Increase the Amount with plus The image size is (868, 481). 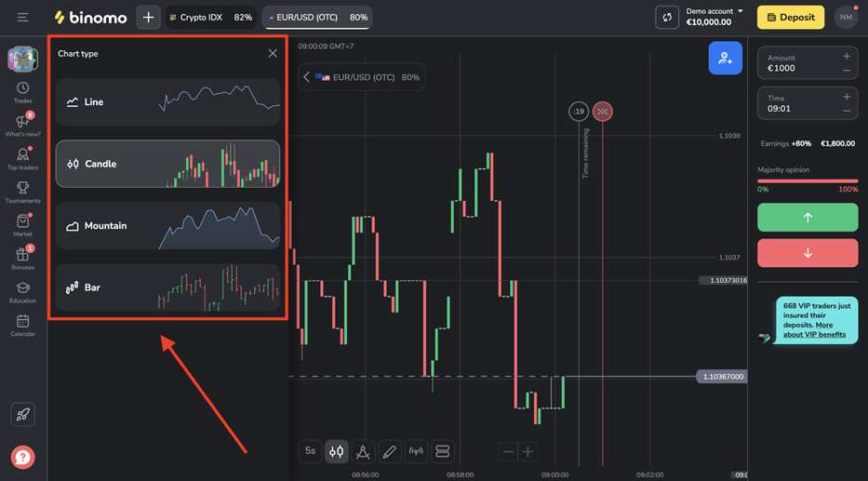click(847, 57)
